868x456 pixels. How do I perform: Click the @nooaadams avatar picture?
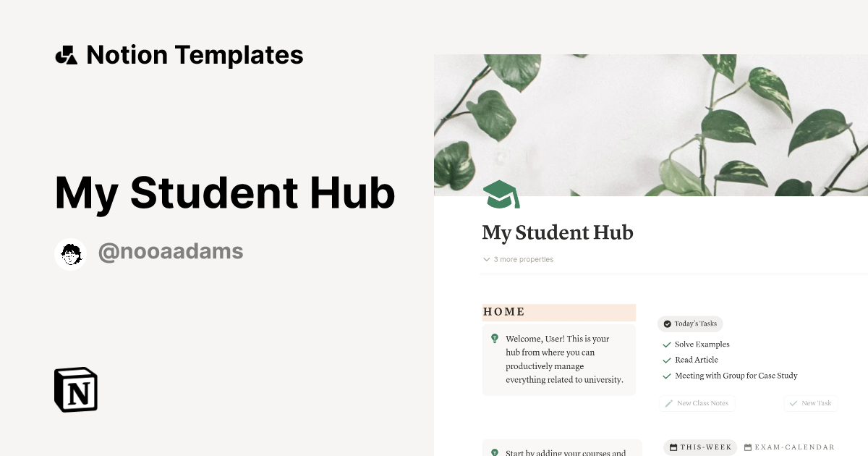(x=70, y=251)
